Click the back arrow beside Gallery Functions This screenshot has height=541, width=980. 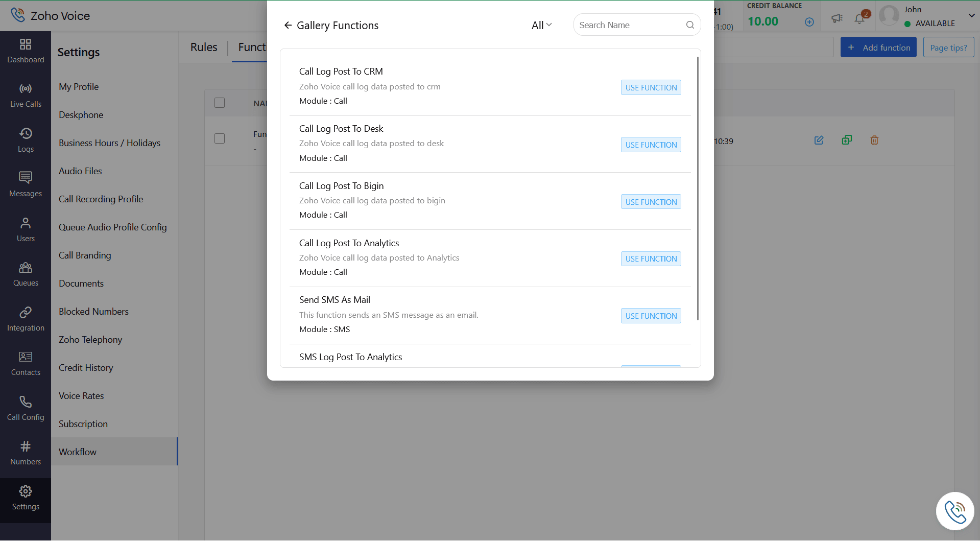(x=288, y=26)
